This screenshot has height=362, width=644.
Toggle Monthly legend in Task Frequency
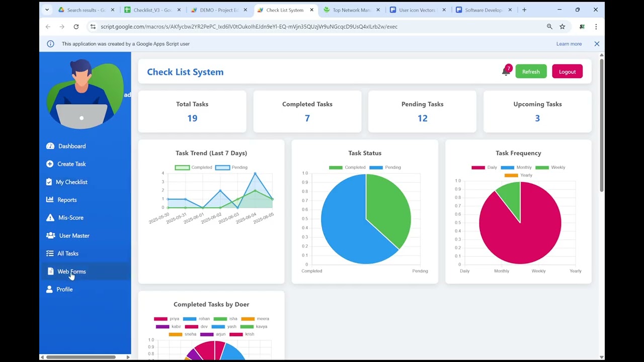tap(516, 167)
